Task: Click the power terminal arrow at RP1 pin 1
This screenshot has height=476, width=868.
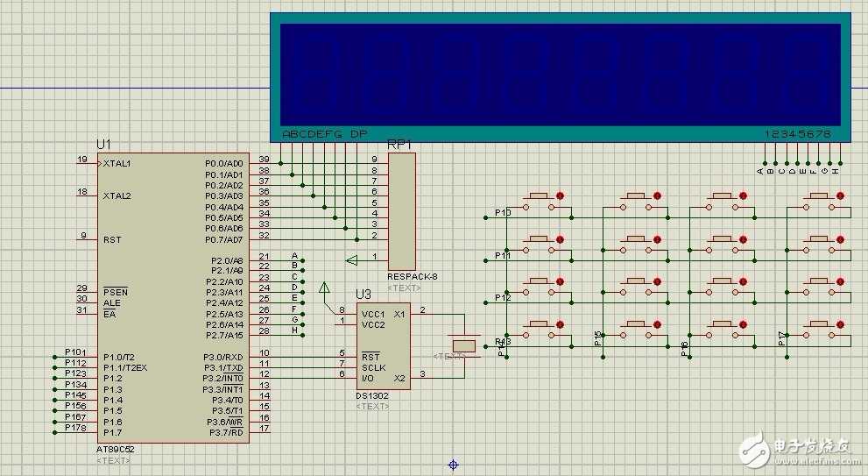Action: [x=351, y=259]
